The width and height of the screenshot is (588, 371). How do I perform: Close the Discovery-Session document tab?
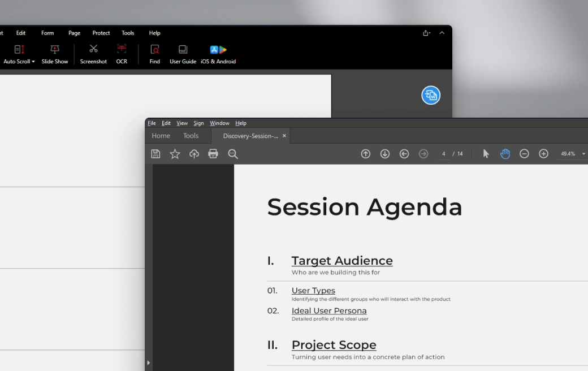coord(284,136)
